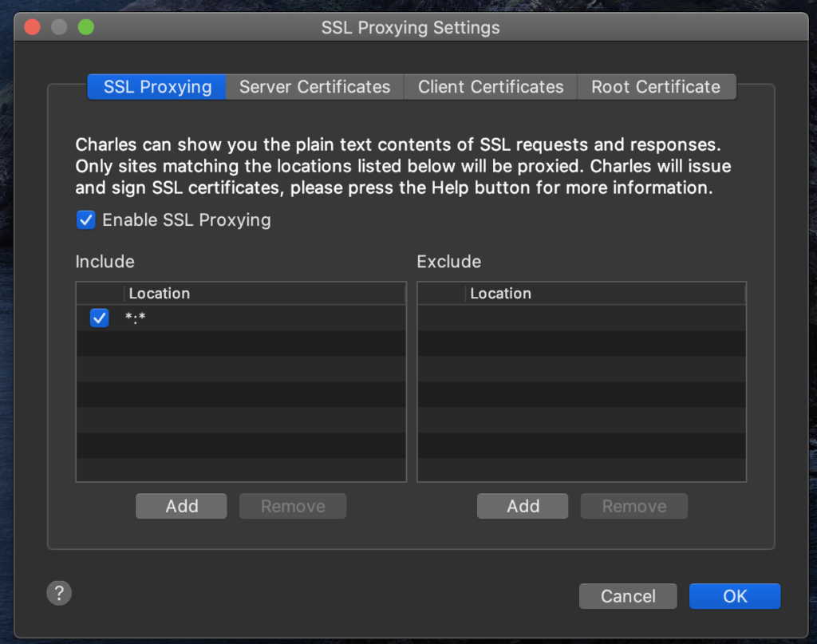Click the Help question mark icon

coord(59,593)
